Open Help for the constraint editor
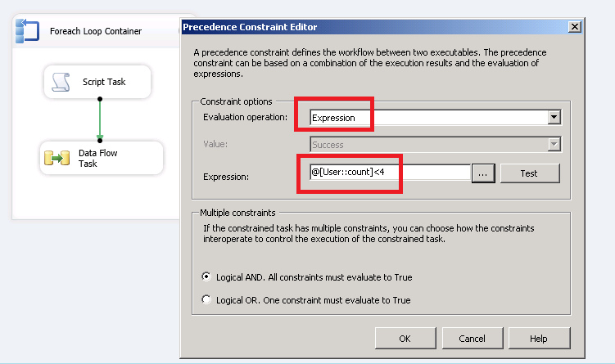The image size is (615, 364). pyautogui.click(x=538, y=338)
